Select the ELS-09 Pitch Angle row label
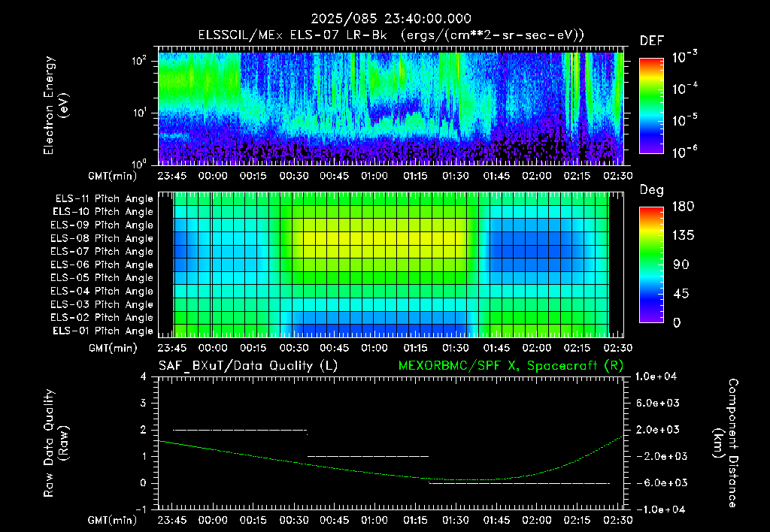 tap(102, 225)
